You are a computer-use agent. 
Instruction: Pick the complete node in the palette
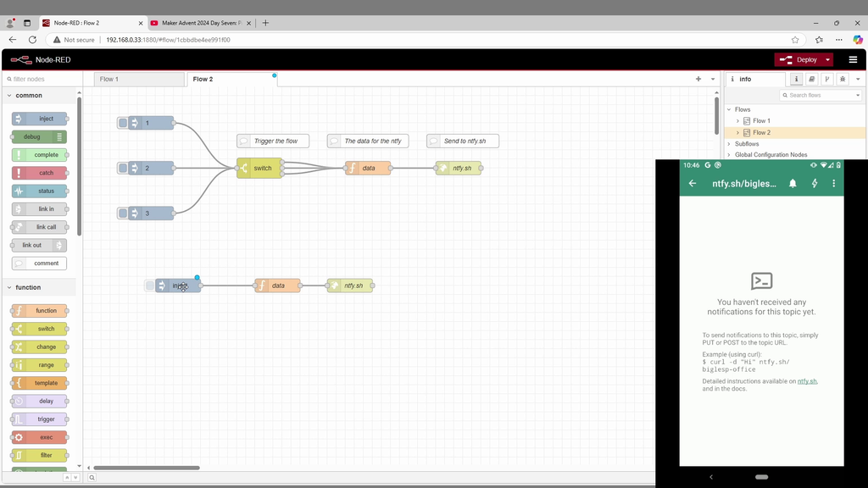[x=39, y=155]
